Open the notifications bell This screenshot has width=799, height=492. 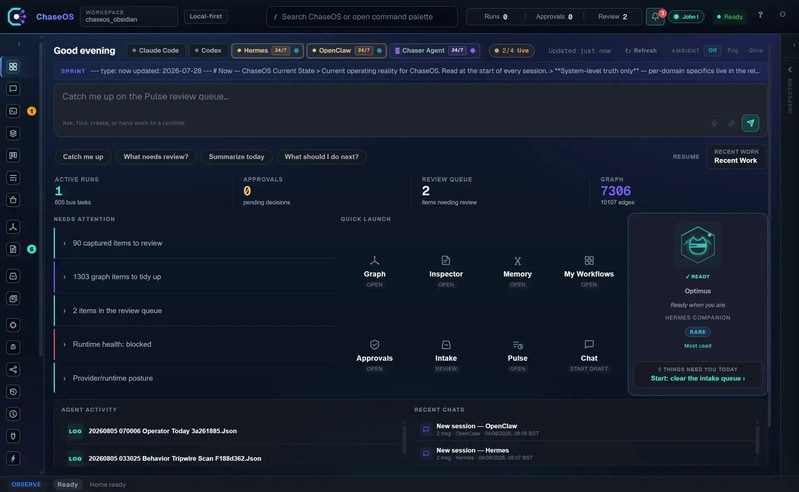[655, 17]
